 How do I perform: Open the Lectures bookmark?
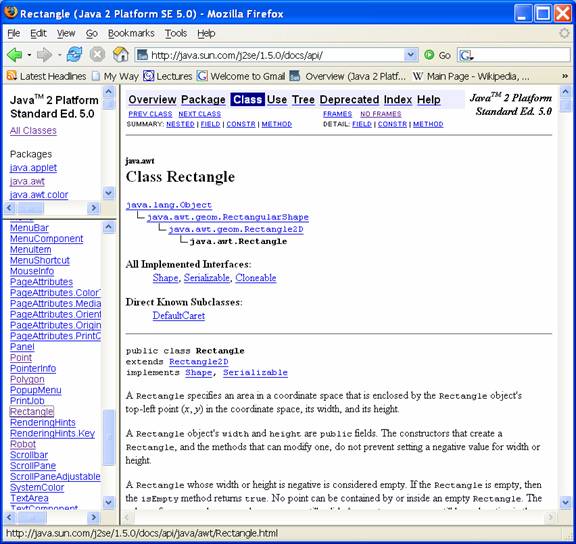pyautogui.click(x=168, y=76)
